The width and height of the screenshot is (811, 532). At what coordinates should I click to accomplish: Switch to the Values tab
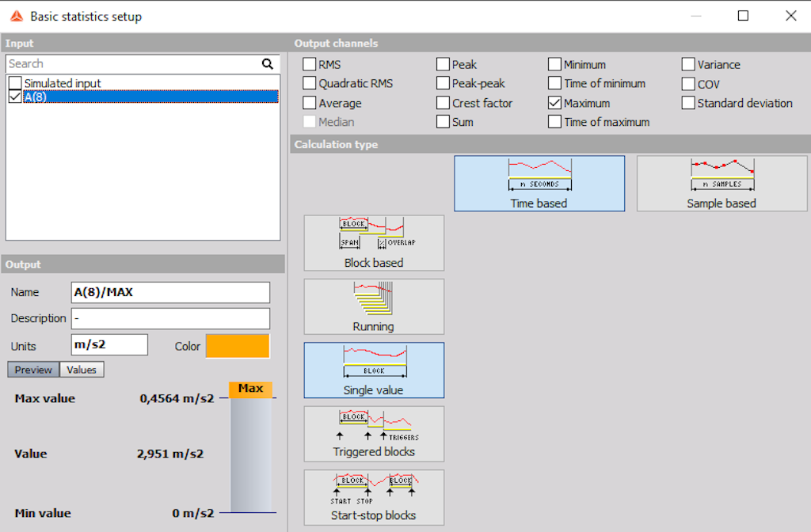[82, 370]
